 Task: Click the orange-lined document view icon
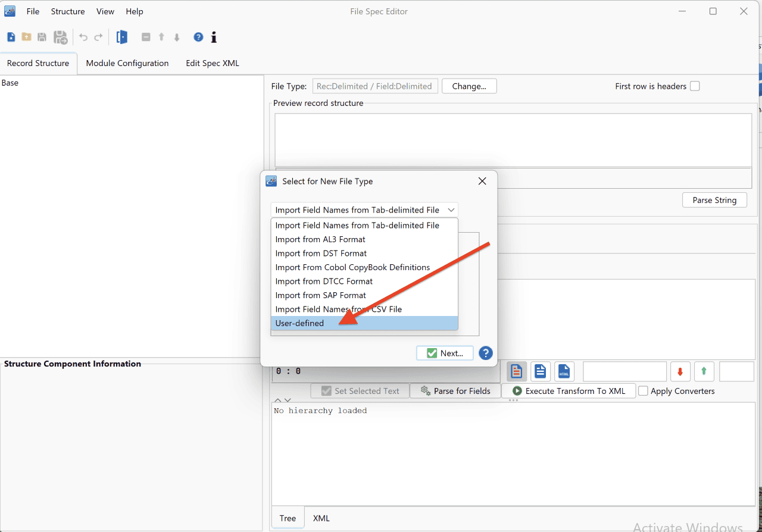click(516, 372)
